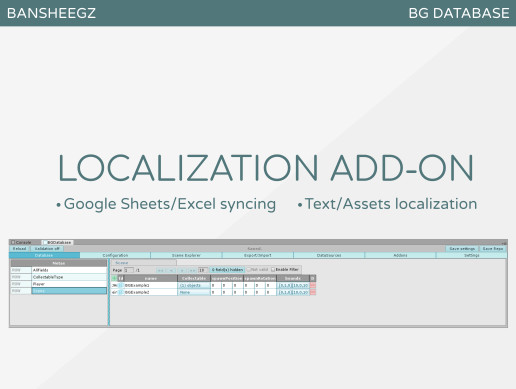Open the None Collectable cell
The image size is (516, 389).
194,292
